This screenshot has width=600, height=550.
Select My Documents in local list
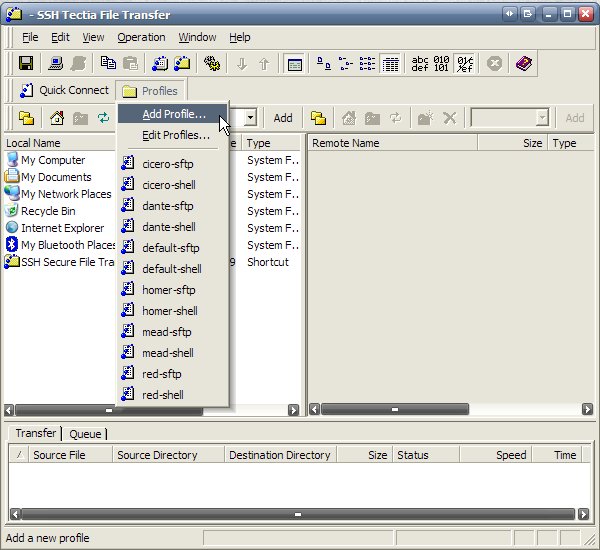[48, 177]
